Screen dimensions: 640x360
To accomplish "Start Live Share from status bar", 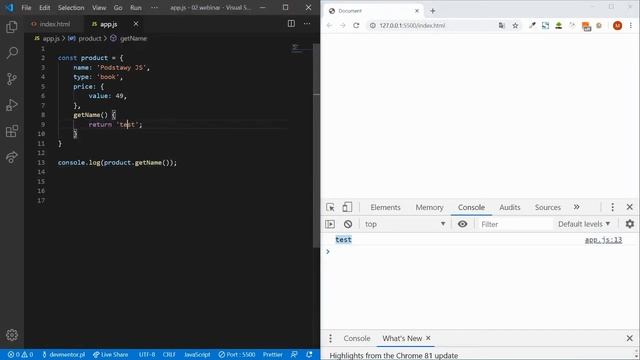I will [110, 354].
